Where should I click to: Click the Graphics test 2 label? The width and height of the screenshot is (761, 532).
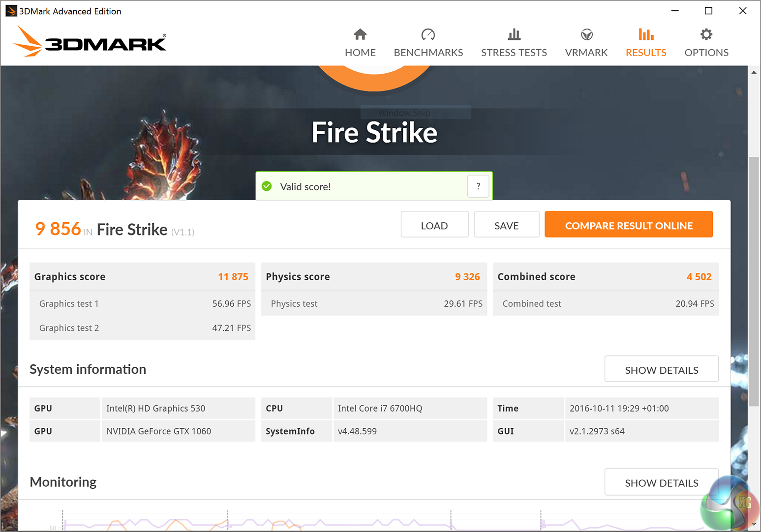[69, 328]
